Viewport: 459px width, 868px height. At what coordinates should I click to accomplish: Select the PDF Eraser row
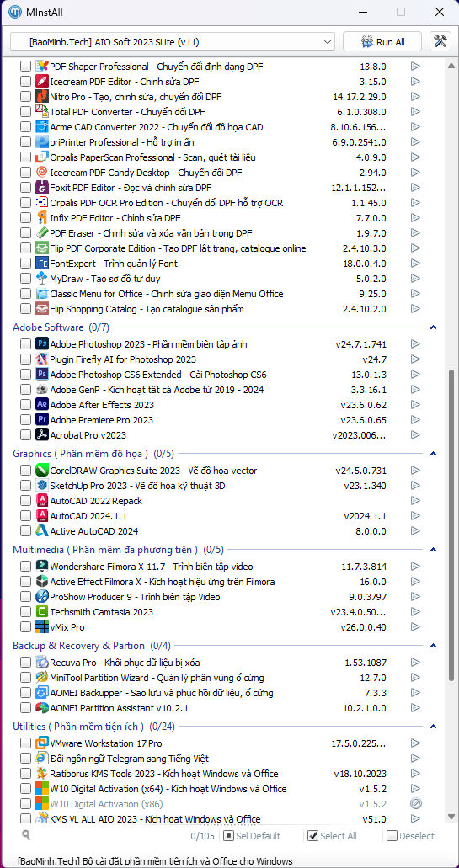pyautogui.click(x=221, y=233)
